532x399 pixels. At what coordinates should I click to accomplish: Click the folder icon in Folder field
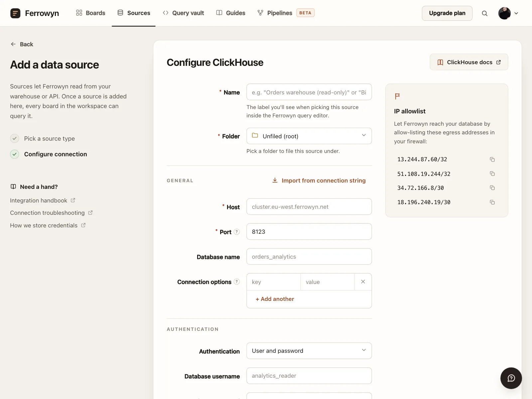click(255, 136)
